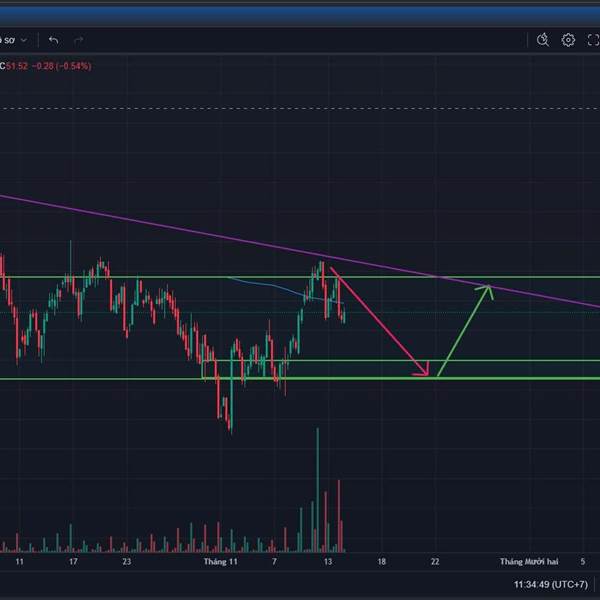Expand the layout dropdown chevron
This screenshot has width=600, height=600.
24,40
